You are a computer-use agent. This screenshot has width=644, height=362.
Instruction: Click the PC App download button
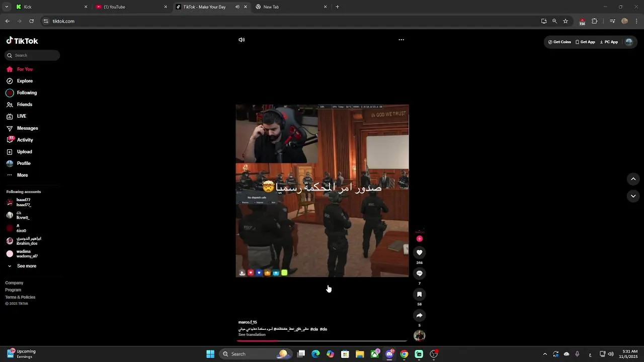[609, 42]
